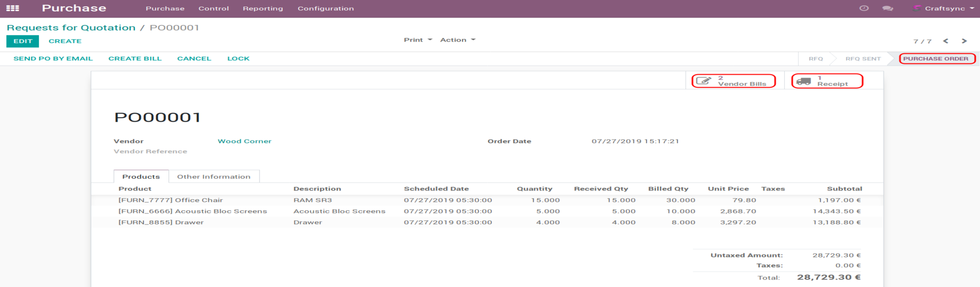Click SEND PO BY EMAIL
This screenshot has height=287, width=980.
tap(53, 59)
